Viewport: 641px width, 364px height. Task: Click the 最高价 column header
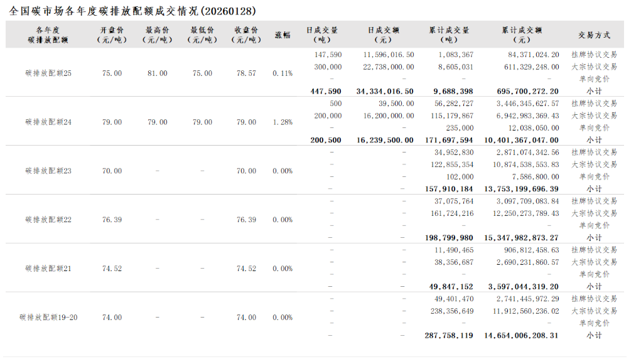[x=157, y=35]
